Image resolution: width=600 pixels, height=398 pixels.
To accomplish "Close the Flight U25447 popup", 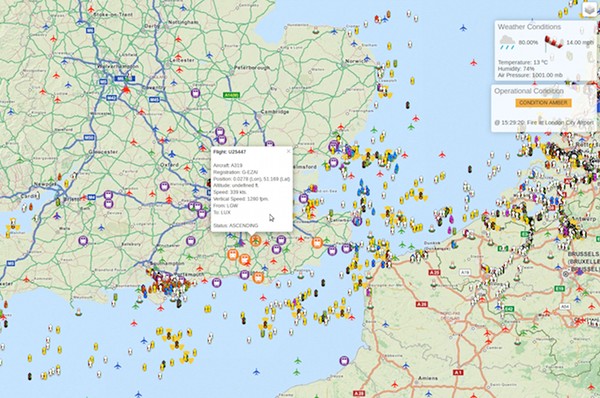I will click(289, 151).
